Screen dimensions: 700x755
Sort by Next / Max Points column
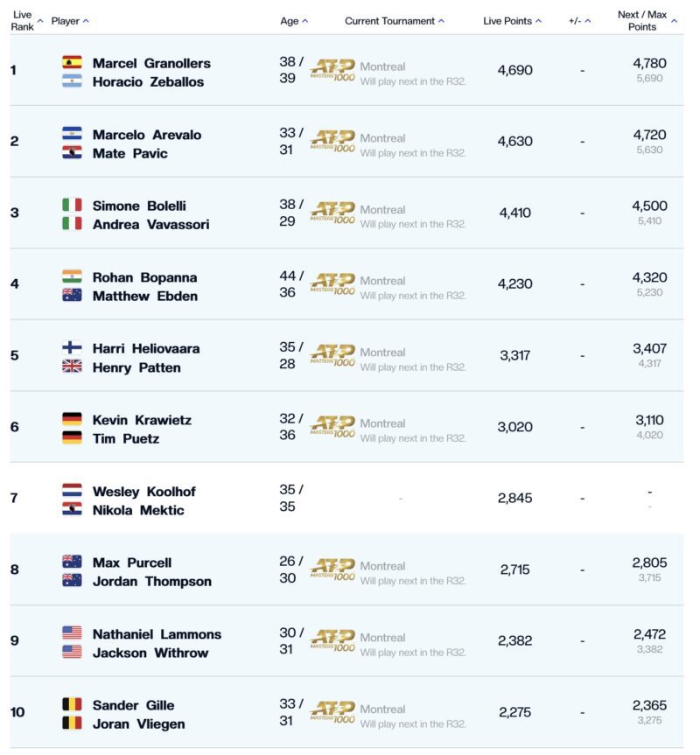click(x=647, y=21)
